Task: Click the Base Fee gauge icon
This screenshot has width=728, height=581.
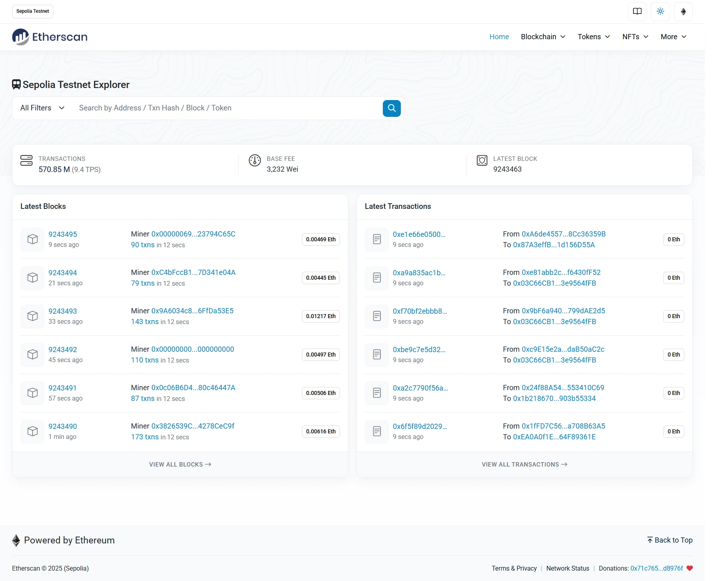Action: click(255, 160)
